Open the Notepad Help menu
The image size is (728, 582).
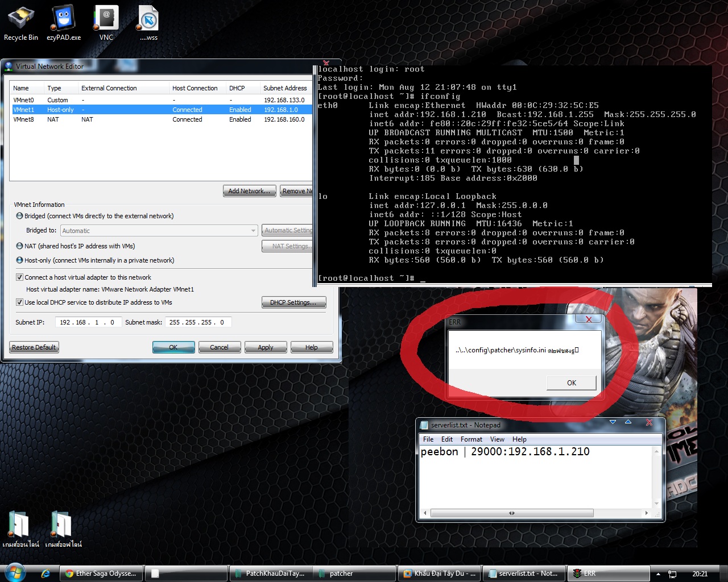point(519,439)
